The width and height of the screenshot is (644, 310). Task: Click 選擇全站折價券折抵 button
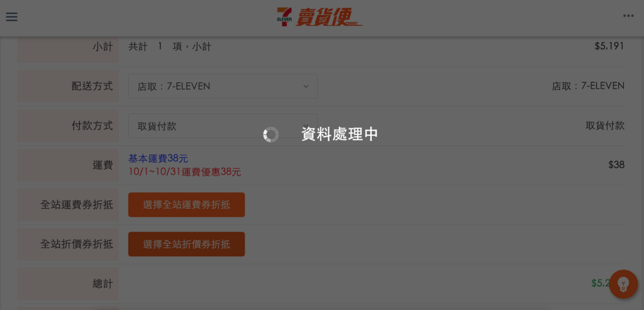186,245
